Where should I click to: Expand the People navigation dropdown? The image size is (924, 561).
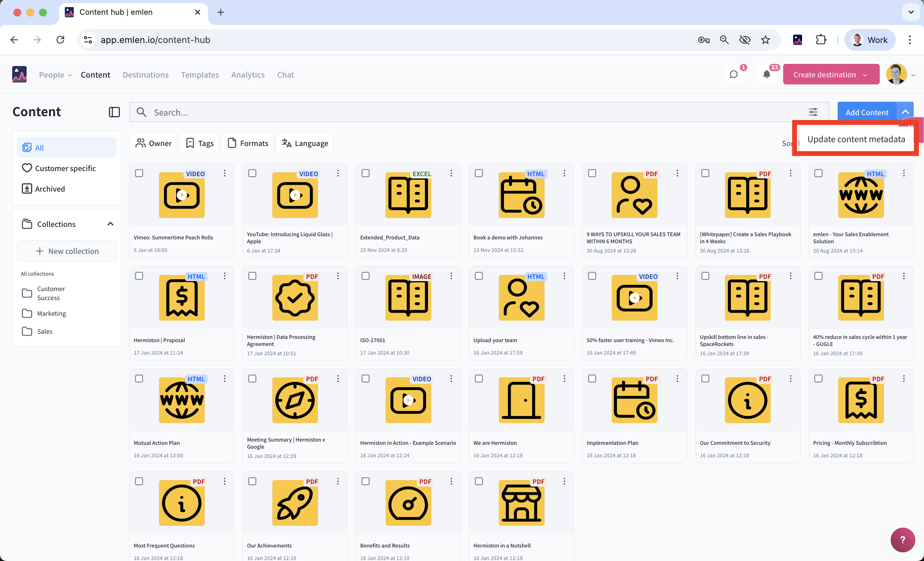pos(56,75)
